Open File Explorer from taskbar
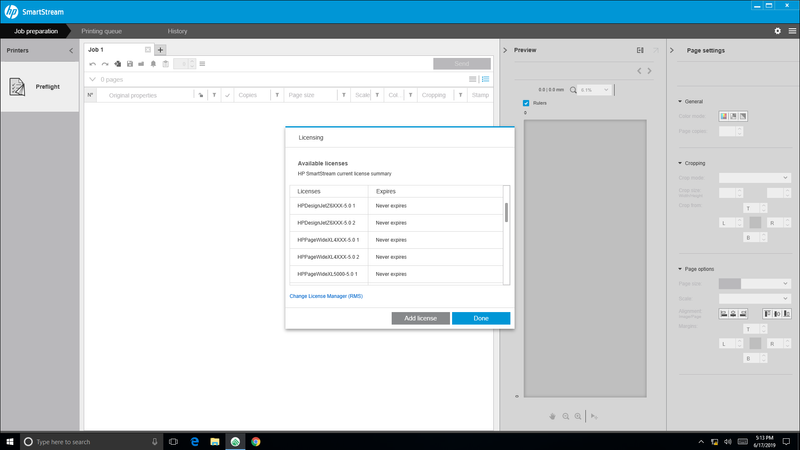Viewport: 800px width, 450px height. pos(215,441)
